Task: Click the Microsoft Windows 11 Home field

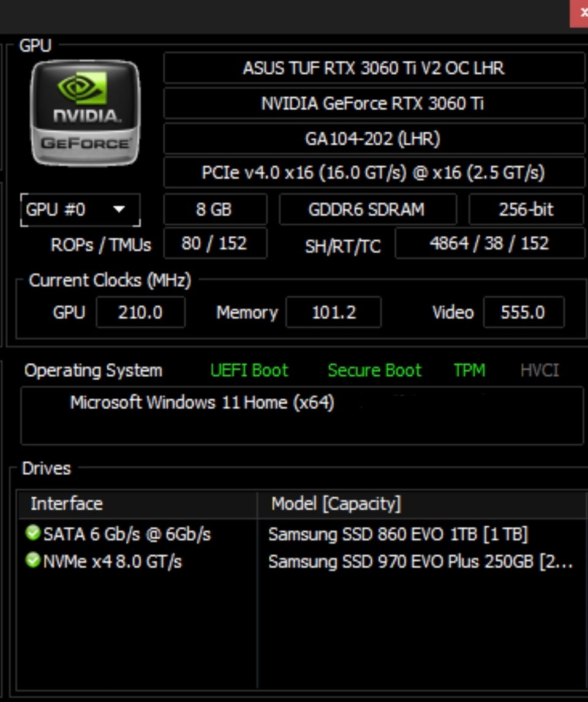Action: [202, 403]
